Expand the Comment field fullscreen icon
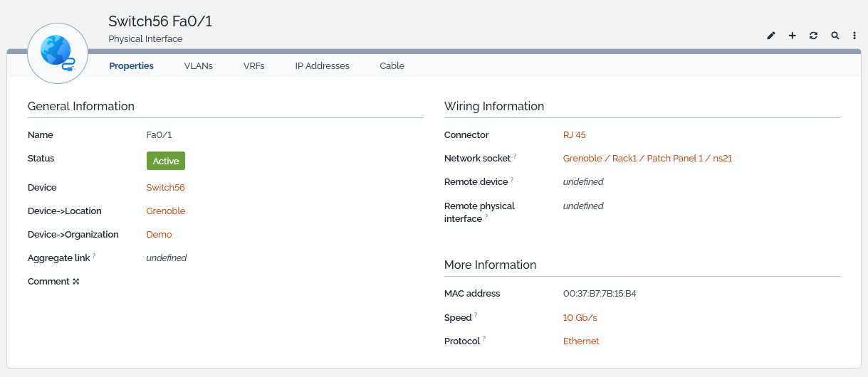 (x=76, y=282)
